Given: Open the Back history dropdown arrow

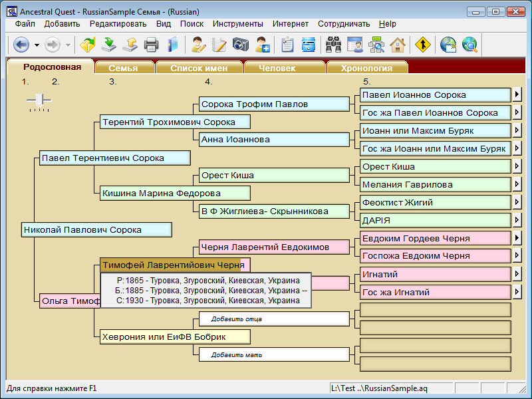Looking at the screenshot, I should coord(37,45).
